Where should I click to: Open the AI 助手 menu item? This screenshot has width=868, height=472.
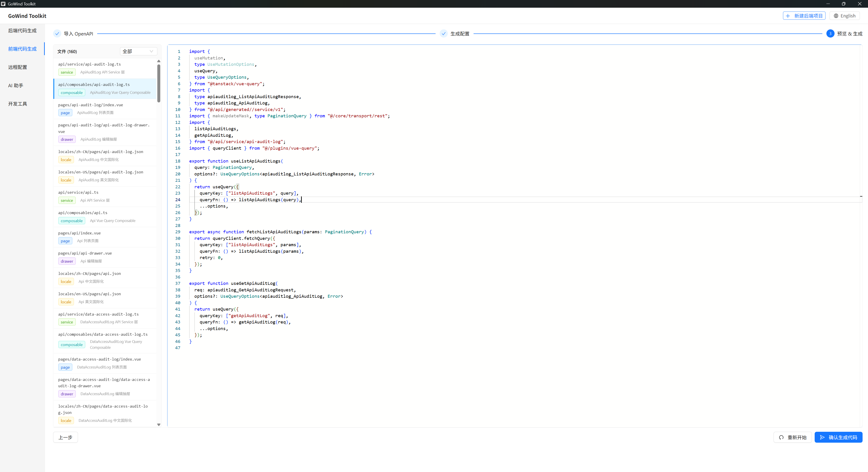pos(22,86)
